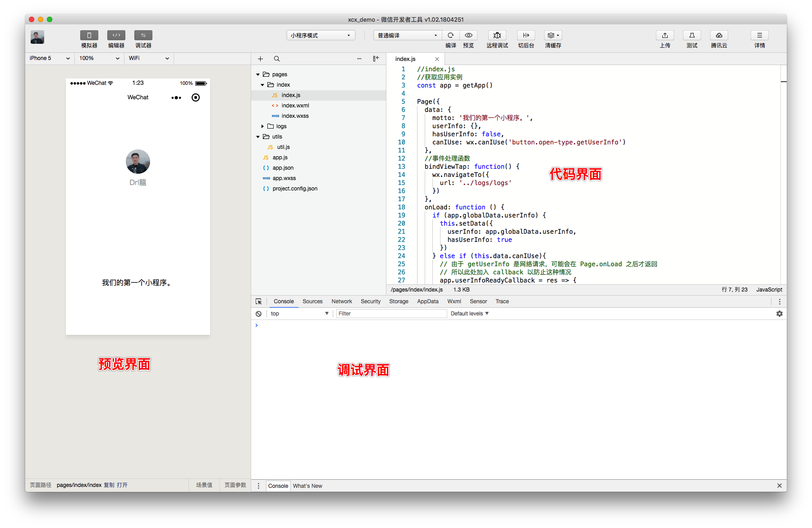Open console settings gear icon
Image resolution: width=812 pixels, height=528 pixels.
pos(780,314)
